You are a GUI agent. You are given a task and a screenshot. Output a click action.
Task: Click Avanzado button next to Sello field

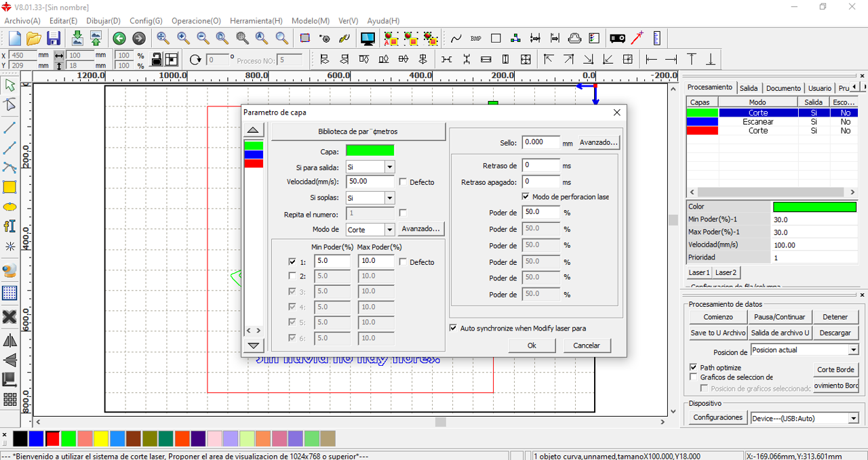[x=599, y=142]
